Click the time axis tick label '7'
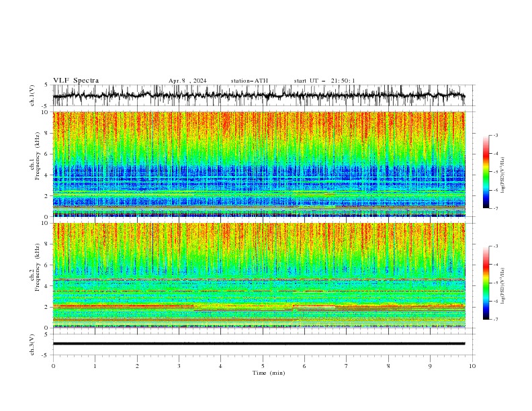The width and height of the screenshot is (532, 411). click(x=347, y=366)
